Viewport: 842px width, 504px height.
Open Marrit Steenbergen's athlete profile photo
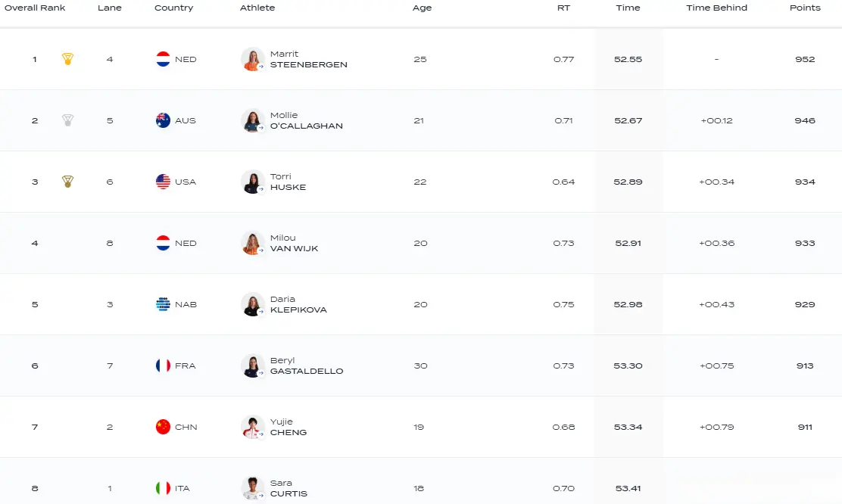[252, 59]
